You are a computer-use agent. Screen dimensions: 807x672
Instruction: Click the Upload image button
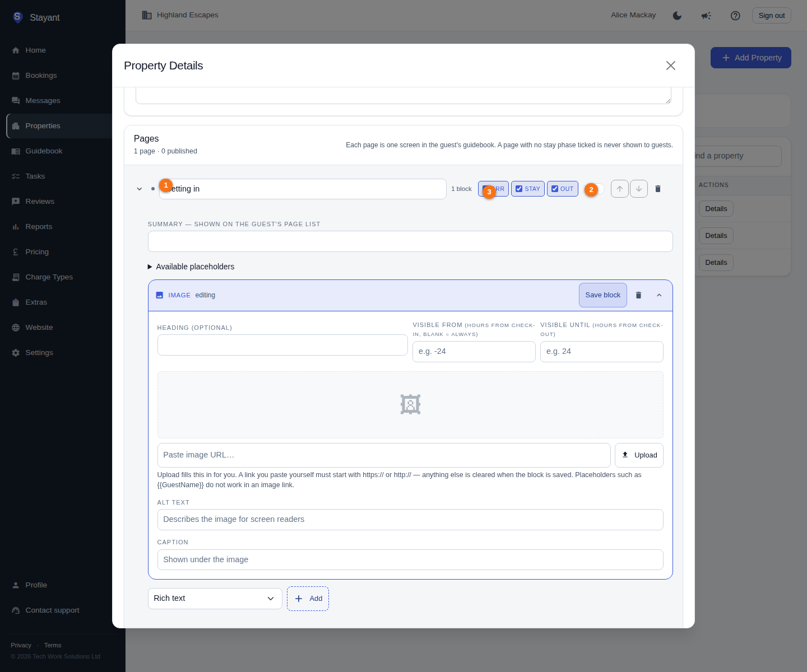[x=639, y=455]
